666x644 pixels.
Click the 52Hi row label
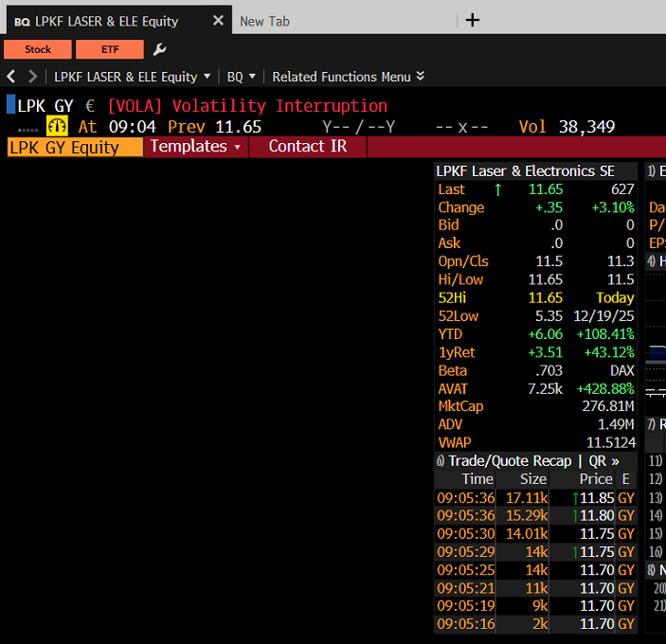452,298
